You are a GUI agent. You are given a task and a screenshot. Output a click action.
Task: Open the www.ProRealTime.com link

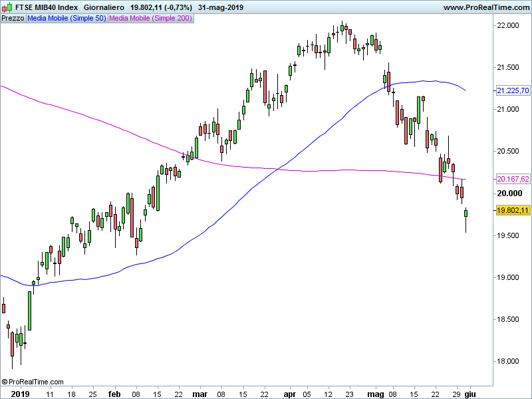(486, 7)
